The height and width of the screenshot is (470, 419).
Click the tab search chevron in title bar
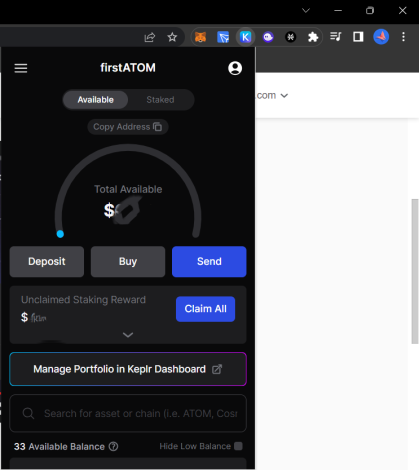[306, 11]
